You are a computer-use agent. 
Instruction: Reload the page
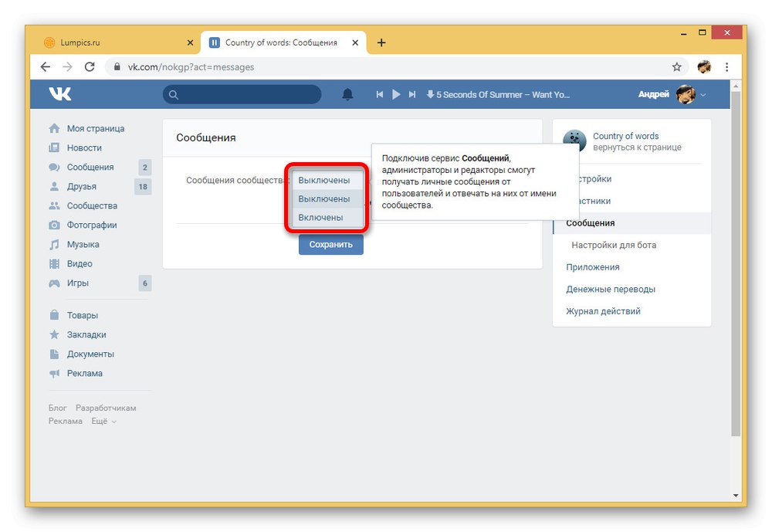(90, 67)
